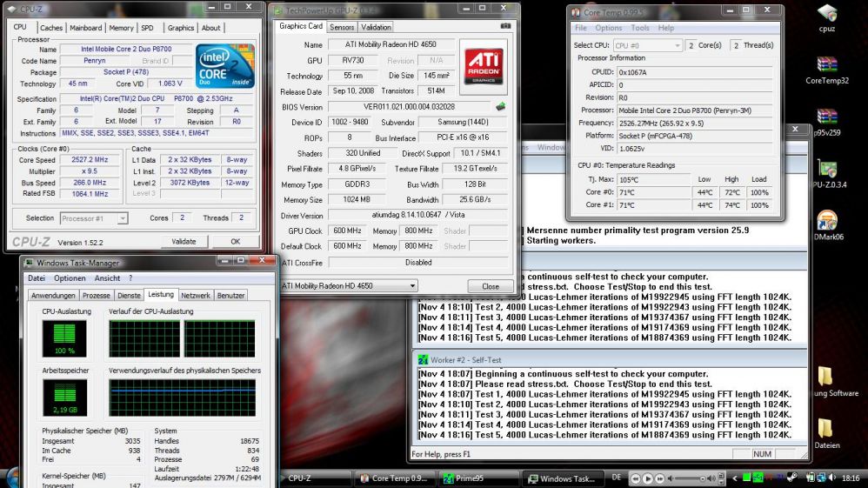
Task: Open Ansicht menu in Task-Manager
Action: 107,278
